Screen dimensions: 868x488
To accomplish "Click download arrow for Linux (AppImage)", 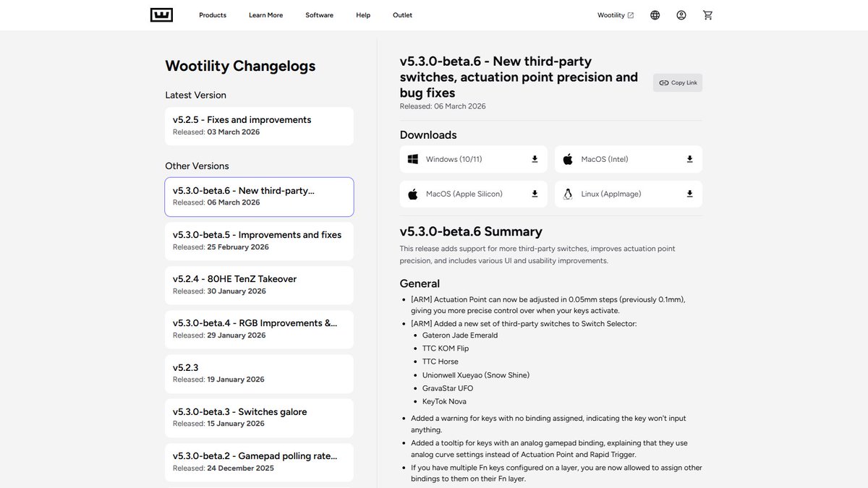I will click(x=689, y=194).
